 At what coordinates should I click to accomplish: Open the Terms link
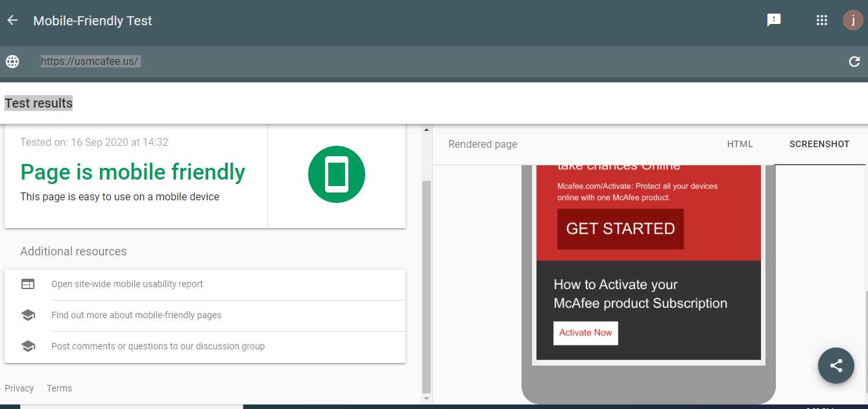59,388
